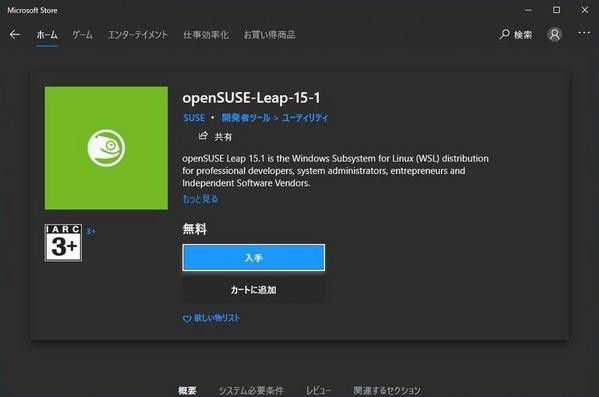This screenshot has height=397, width=599.
Task: Click the heart icon for the wish list
Action: point(187,319)
